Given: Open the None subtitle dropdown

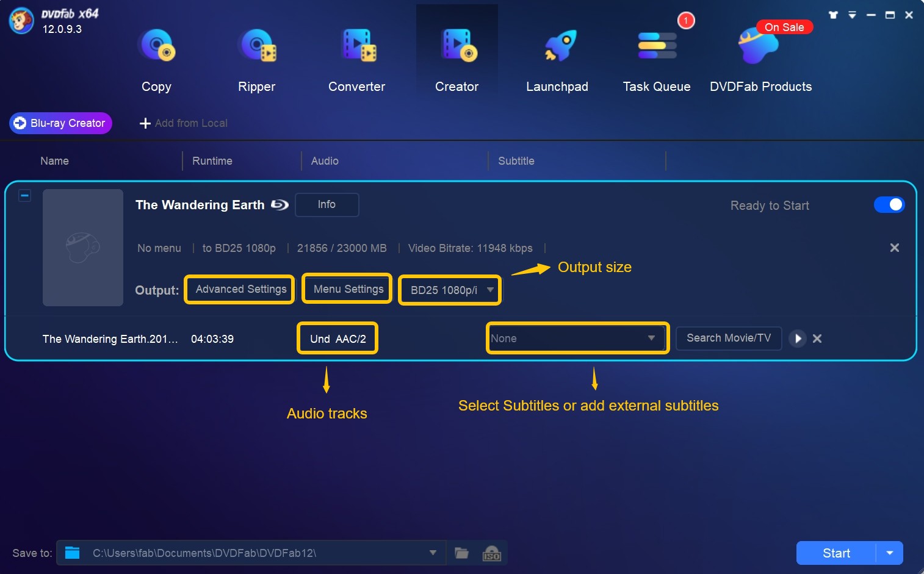Looking at the screenshot, I should (x=577, y=339).
